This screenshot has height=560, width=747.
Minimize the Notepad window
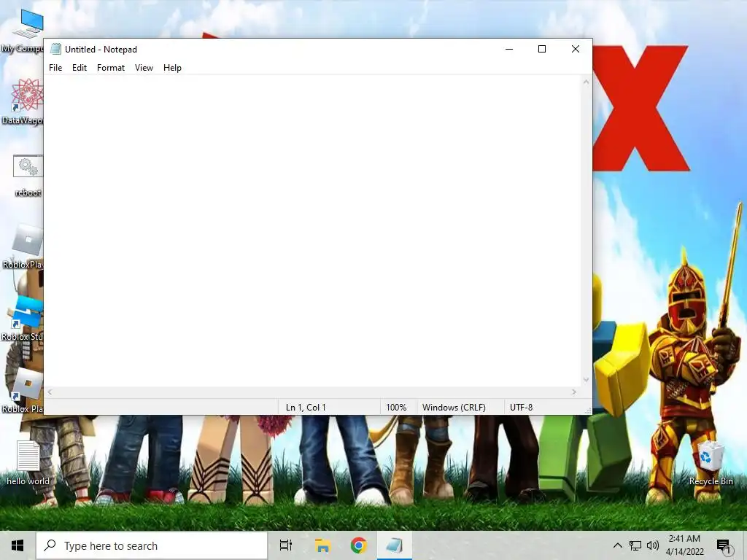[x=509, y=49]
